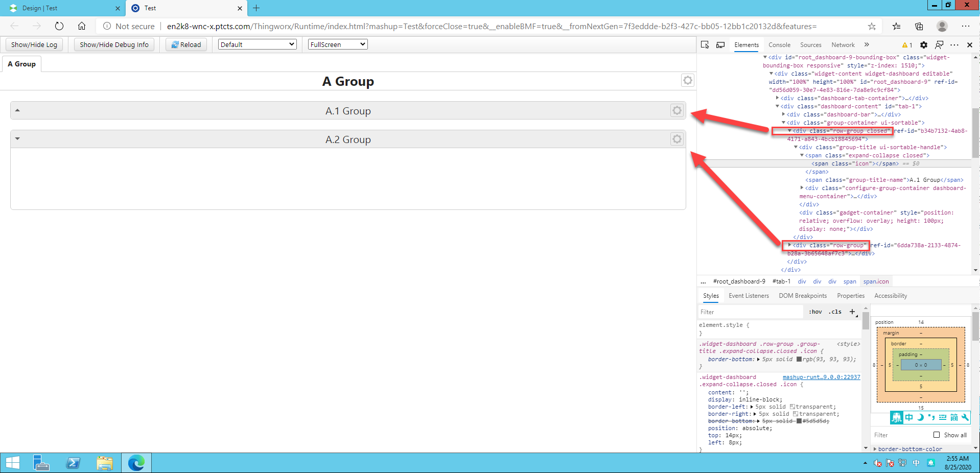
Task: Click the Show/Hide Log button
Action: pos(34,44)
